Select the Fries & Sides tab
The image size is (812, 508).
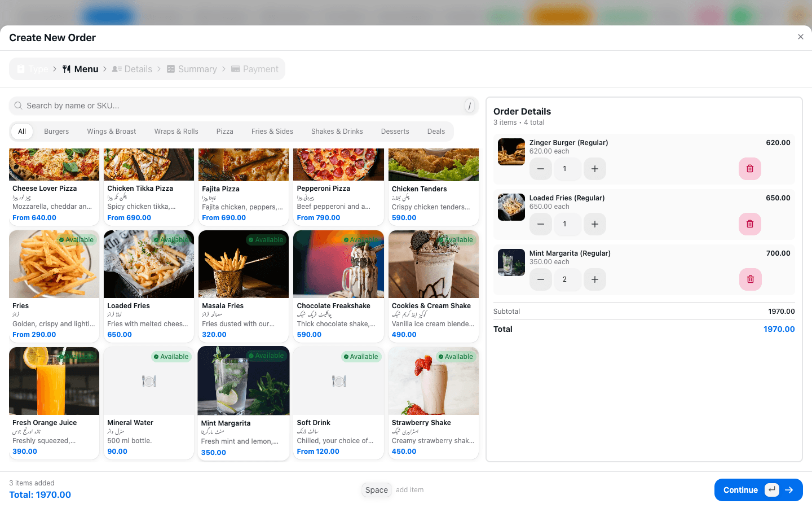tap(272, 132)
